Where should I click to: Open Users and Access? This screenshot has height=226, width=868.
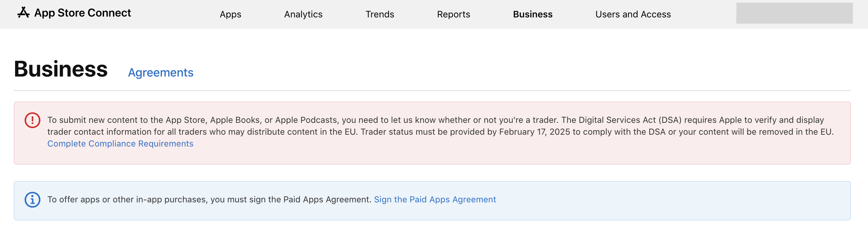pos(633,14)
